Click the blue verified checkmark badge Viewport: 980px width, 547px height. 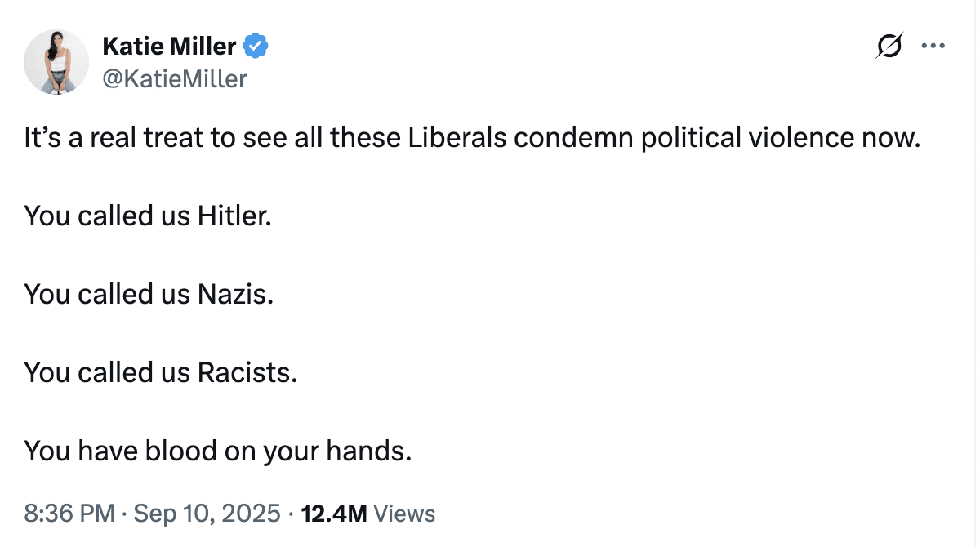[256, 47]
